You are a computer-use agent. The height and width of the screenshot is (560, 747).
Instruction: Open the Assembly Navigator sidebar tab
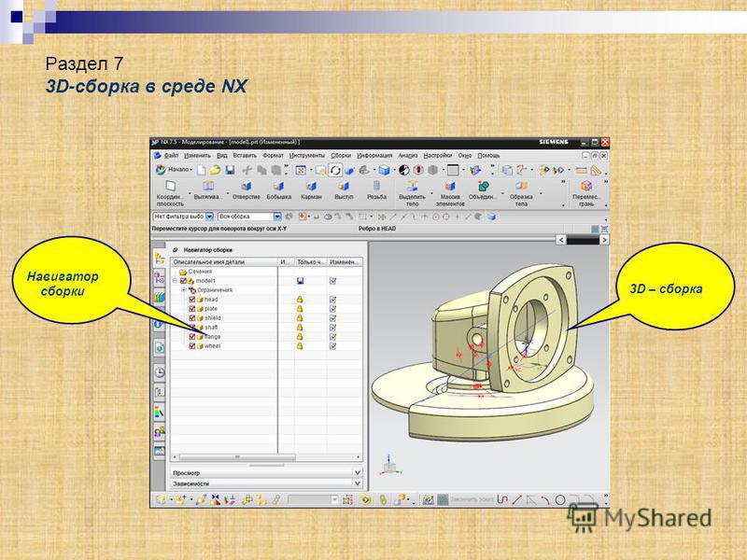(159, 259)
